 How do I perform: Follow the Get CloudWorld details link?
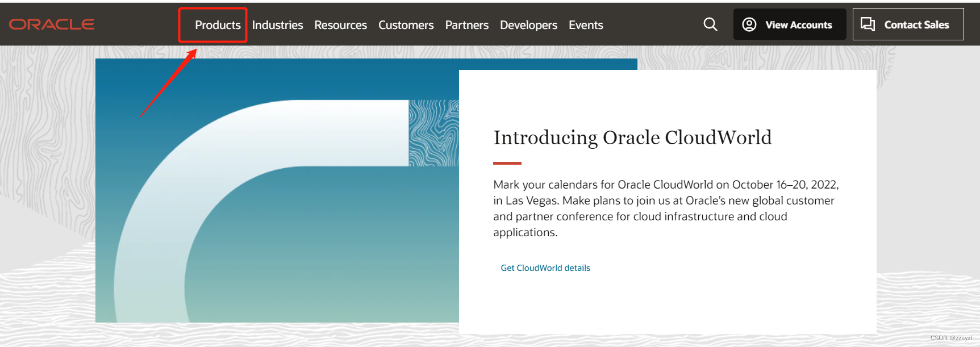tap(545, 268)
